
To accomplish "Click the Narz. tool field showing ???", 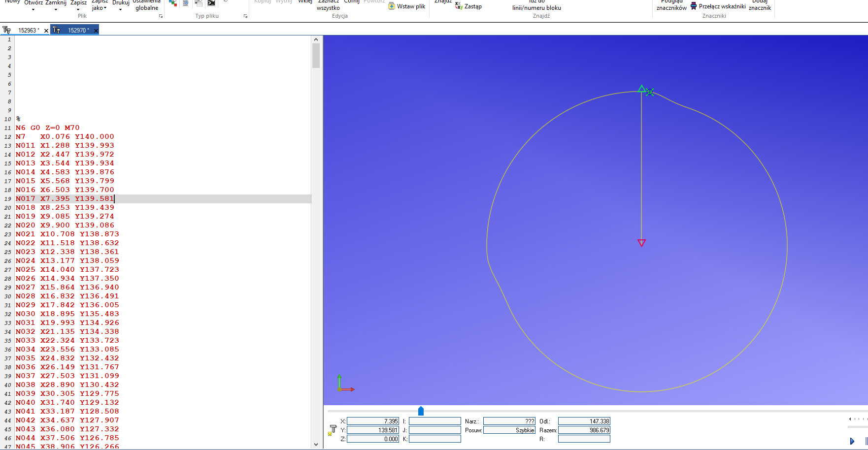I will [x=509, y=421].
